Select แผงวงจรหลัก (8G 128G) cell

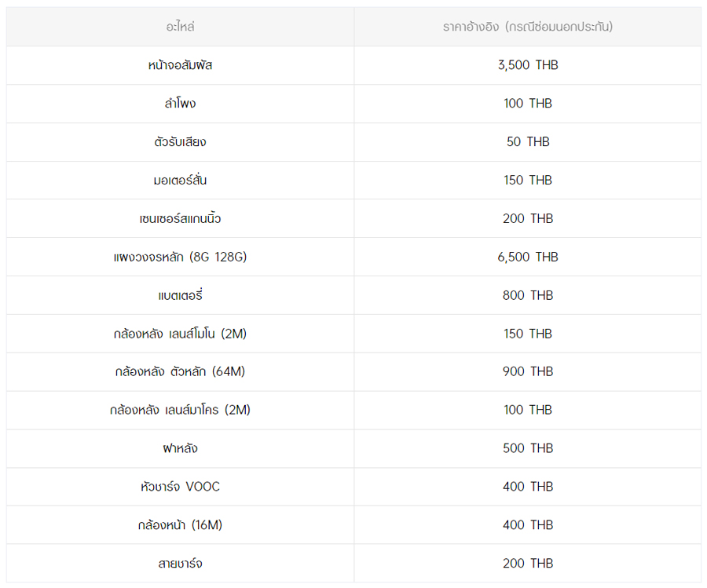[180, 257]
